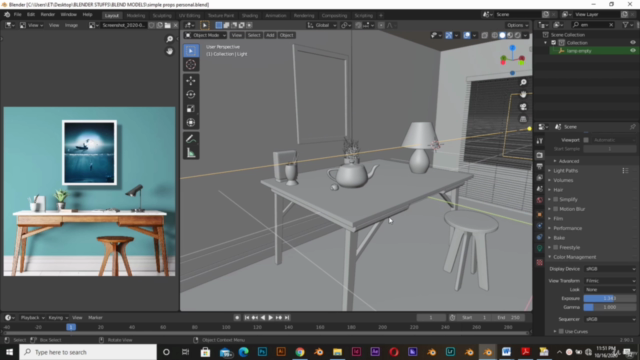Open the Object properties tab icon
This screenshot has width=640, height=360.
click(x=540, y=214)
